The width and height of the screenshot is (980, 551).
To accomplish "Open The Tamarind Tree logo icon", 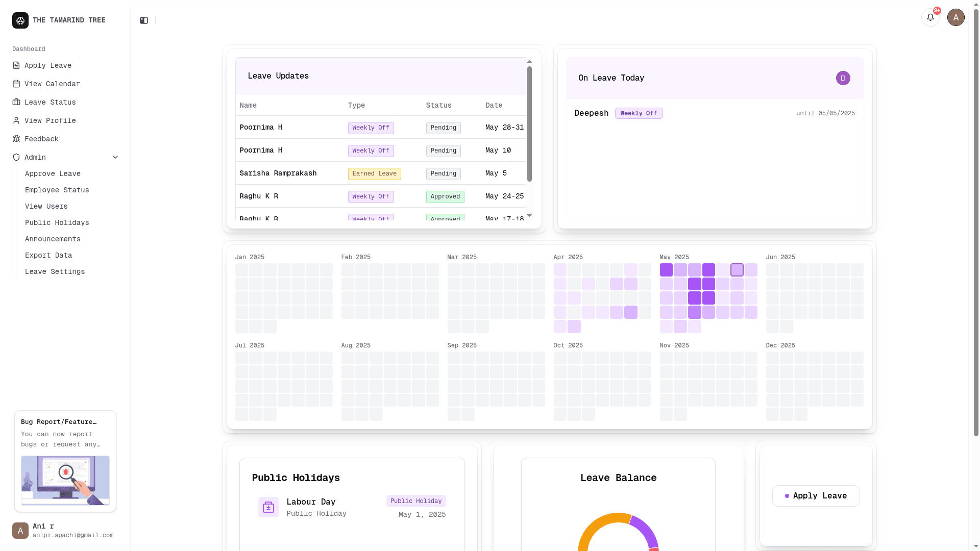I will tap(20, 20).
